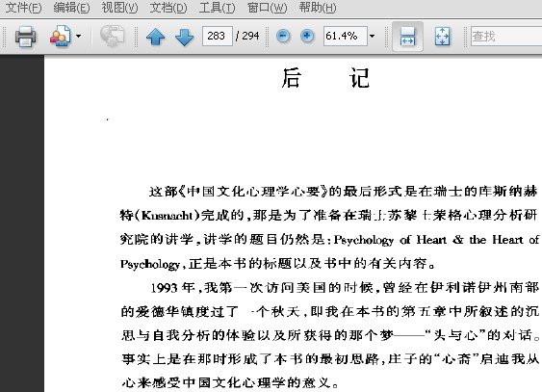Click the Print icon

[x=26, y=36]
